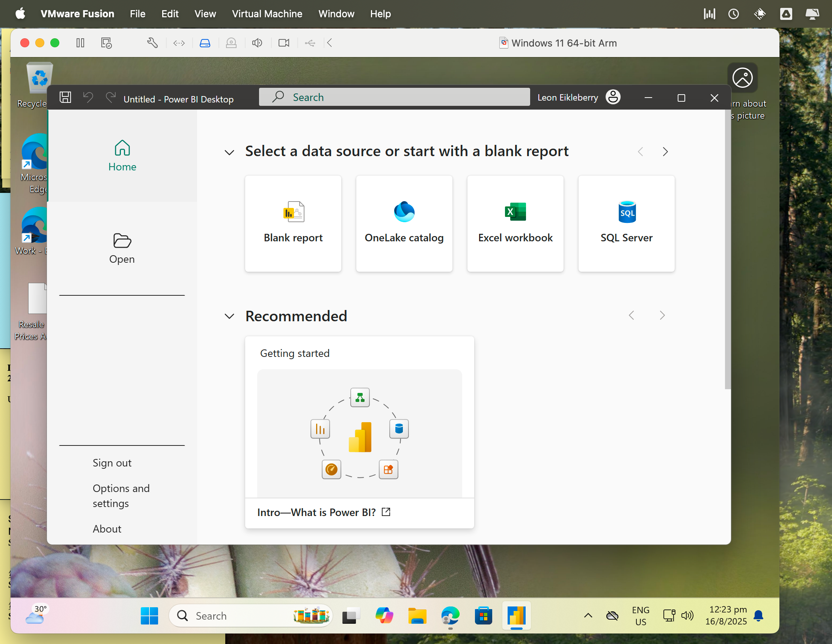This screenshot has height=644, width=832.
Task: Open VM settings wrench icon
Action: tap(152, 43)
